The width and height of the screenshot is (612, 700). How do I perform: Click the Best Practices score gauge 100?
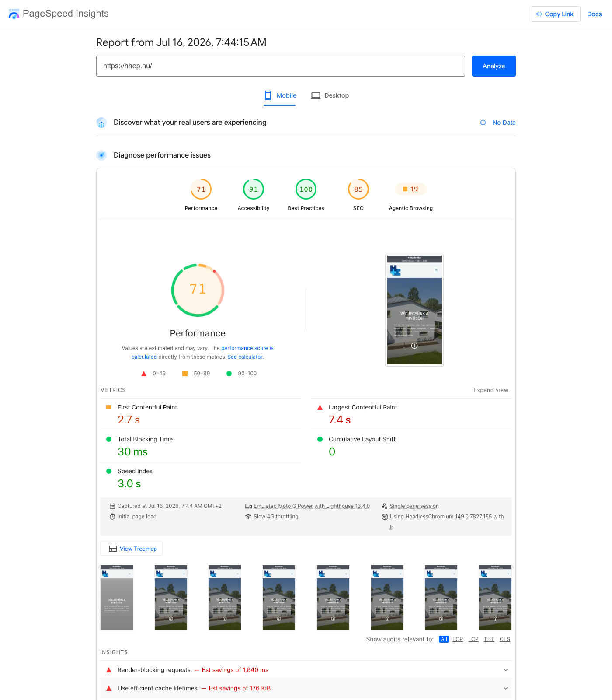pos(306,189)
